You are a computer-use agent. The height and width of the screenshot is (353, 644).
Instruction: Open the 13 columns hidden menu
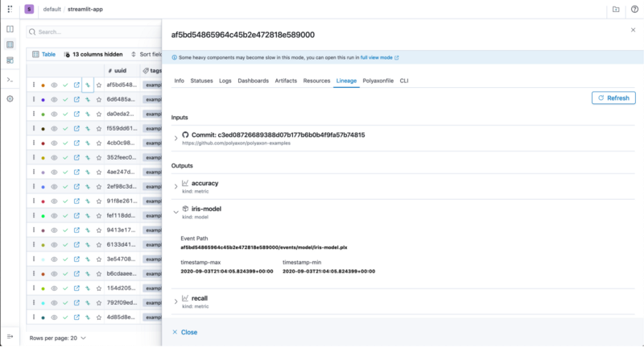93,54
